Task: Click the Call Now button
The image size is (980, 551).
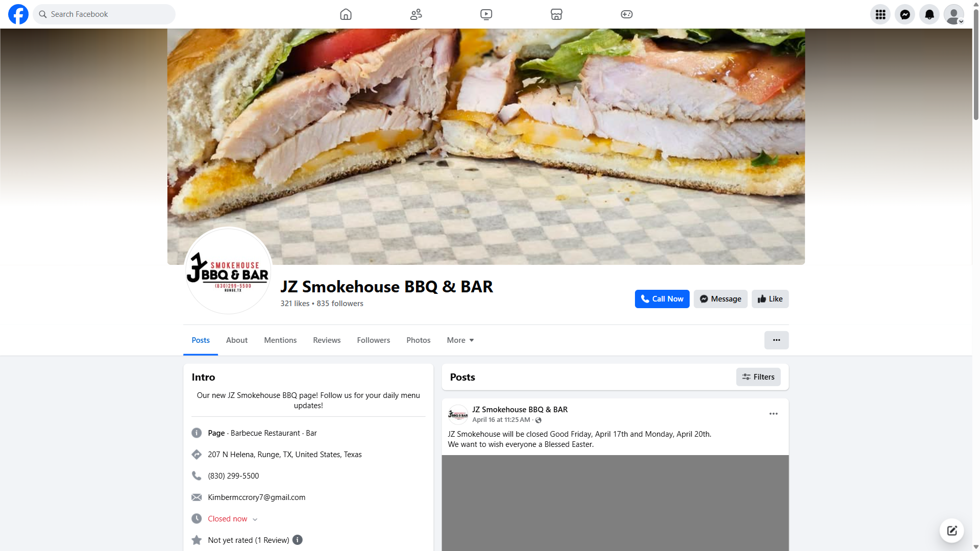Action: coord(662,299)
